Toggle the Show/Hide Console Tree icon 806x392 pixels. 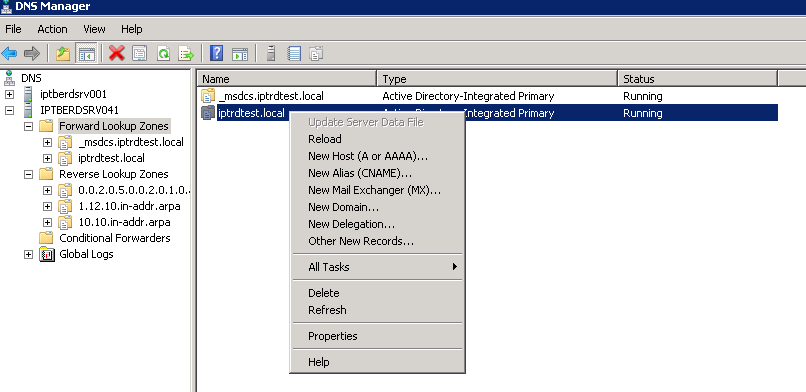pyautogui.click(x=86, y=53)
